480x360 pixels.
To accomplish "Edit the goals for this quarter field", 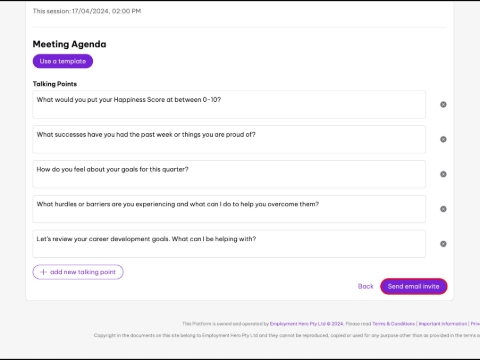I will (229, 174).
